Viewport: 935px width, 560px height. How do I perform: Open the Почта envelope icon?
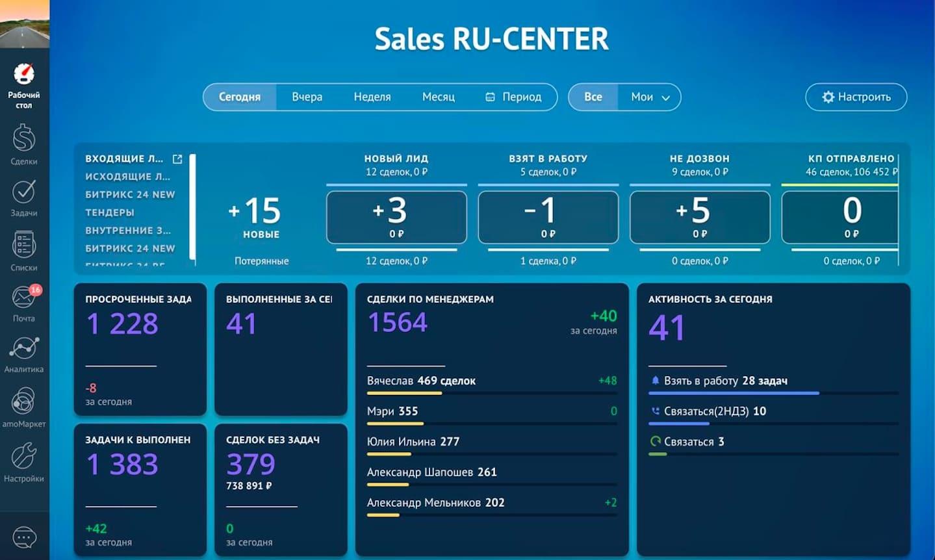pyautogui.click(x=24, y=298)
